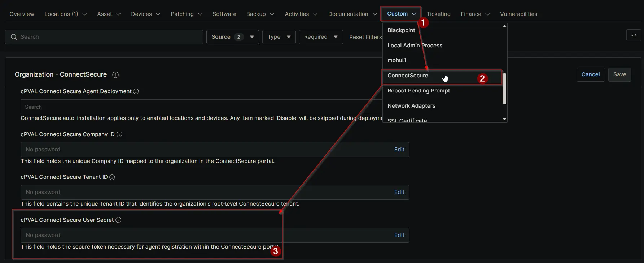Expand the Required filter dropdown

320,37
